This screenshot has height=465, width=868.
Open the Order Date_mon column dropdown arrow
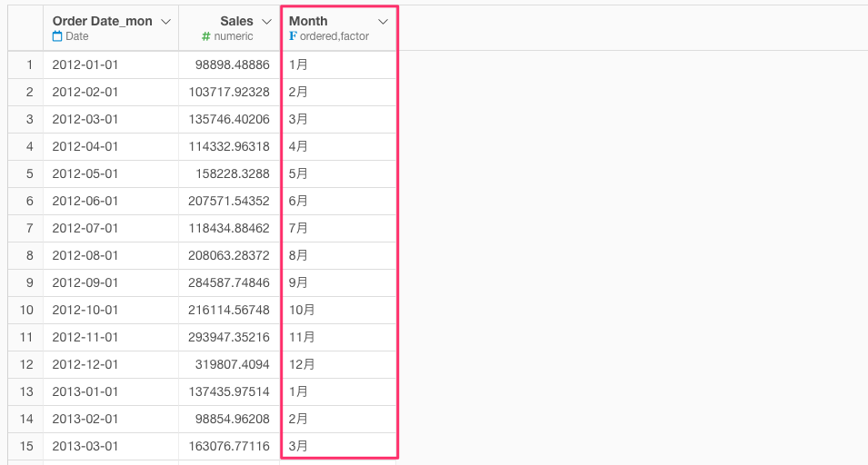165,22
